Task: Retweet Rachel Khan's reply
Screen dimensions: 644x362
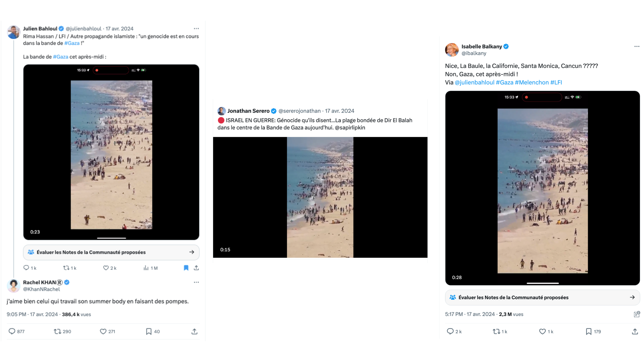Action: point(58,331)
